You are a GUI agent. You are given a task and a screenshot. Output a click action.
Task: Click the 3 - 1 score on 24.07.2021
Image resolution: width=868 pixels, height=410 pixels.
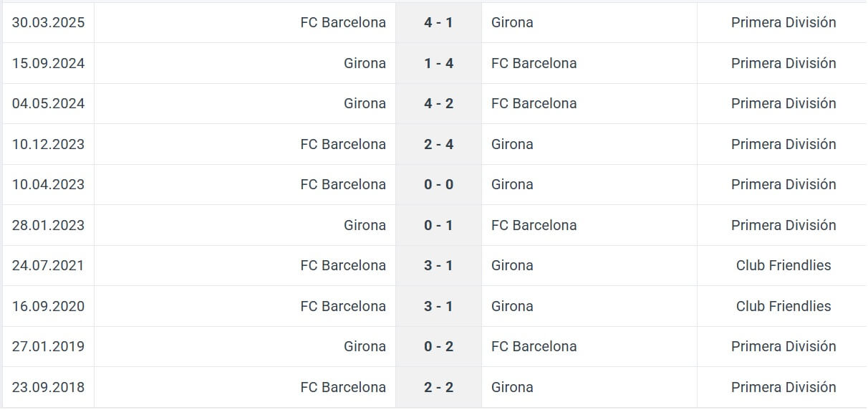(x=438, y=265)
